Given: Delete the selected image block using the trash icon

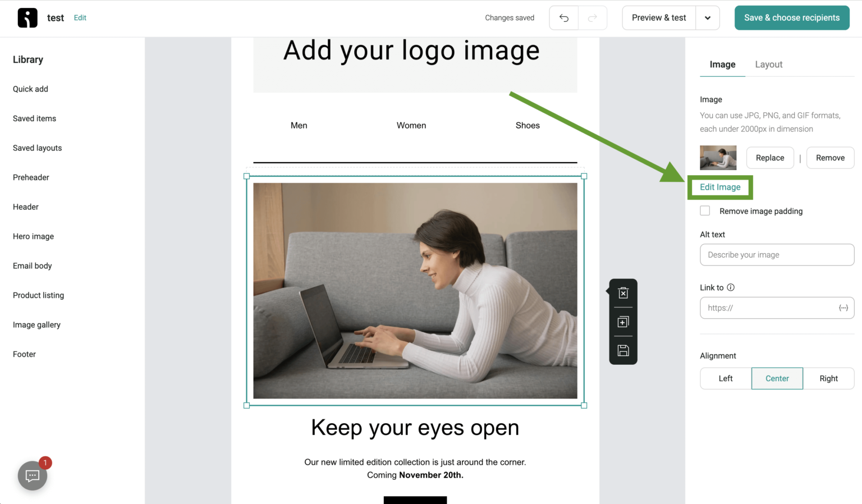Looking at the screenshot, I should (x=622, y=292).
